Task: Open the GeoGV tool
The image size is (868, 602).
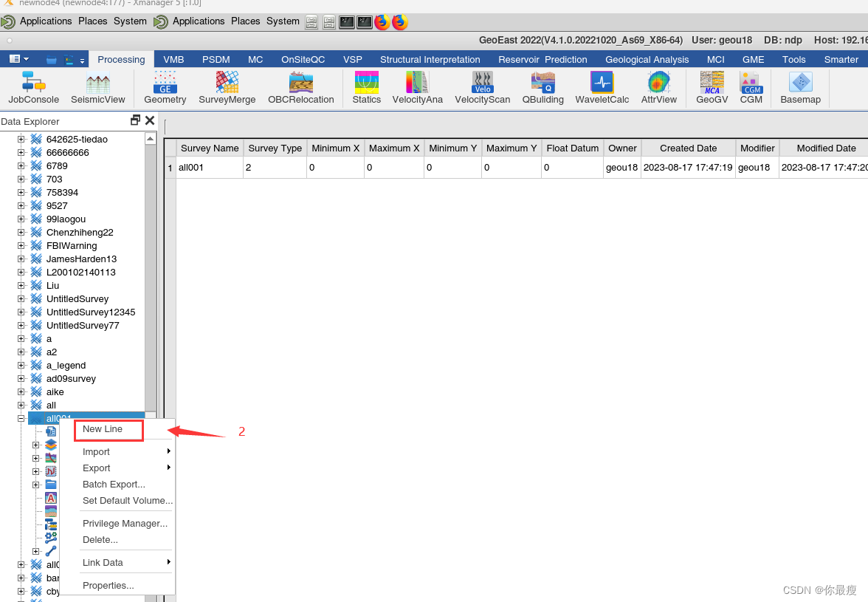Action: [712, 87]
